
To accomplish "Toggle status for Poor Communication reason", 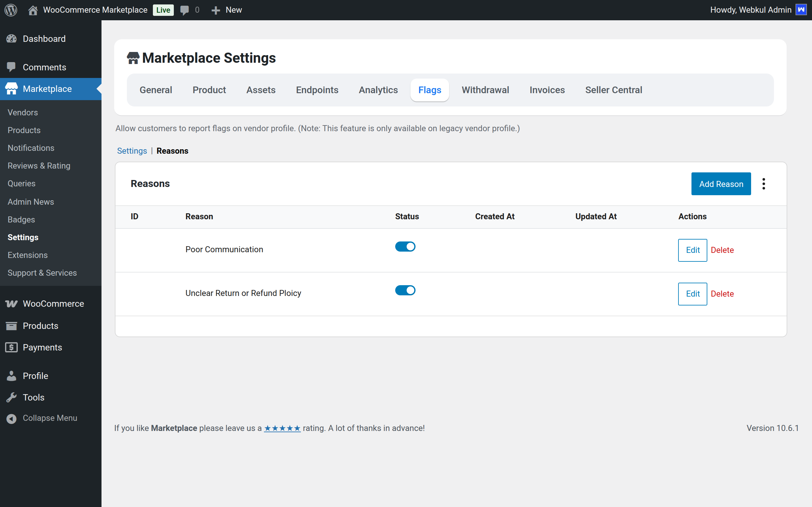I will point(405,247).
